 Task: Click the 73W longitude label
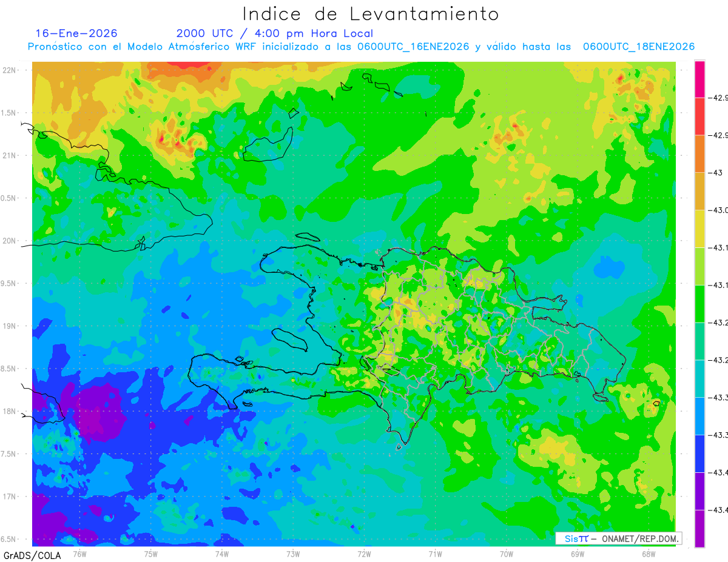click(x=293, y=554)
